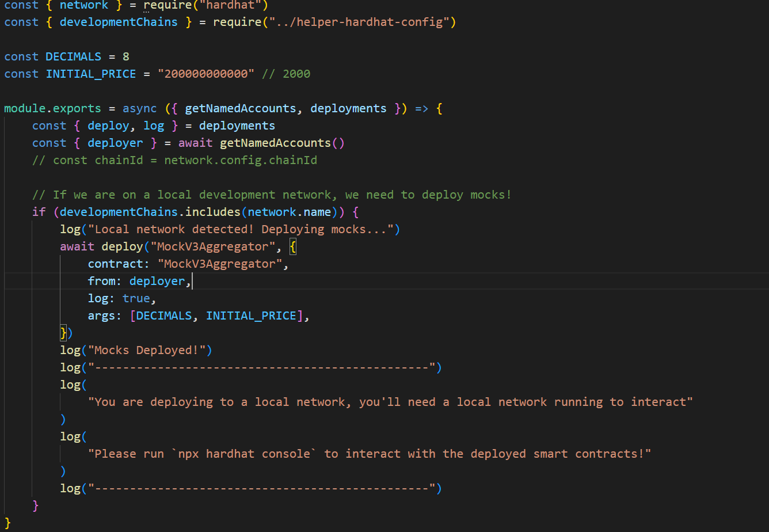
Task: Click DECIMALS inside the args array
Action: 164,316
